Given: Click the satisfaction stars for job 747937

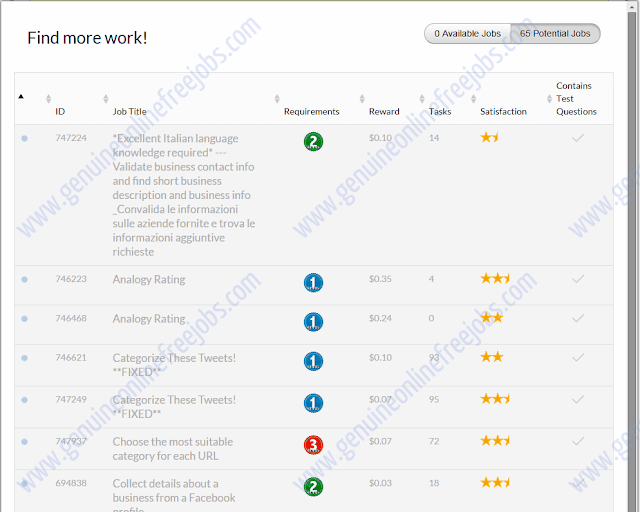Looking at the screenshot, I should (x=495, y=441).
